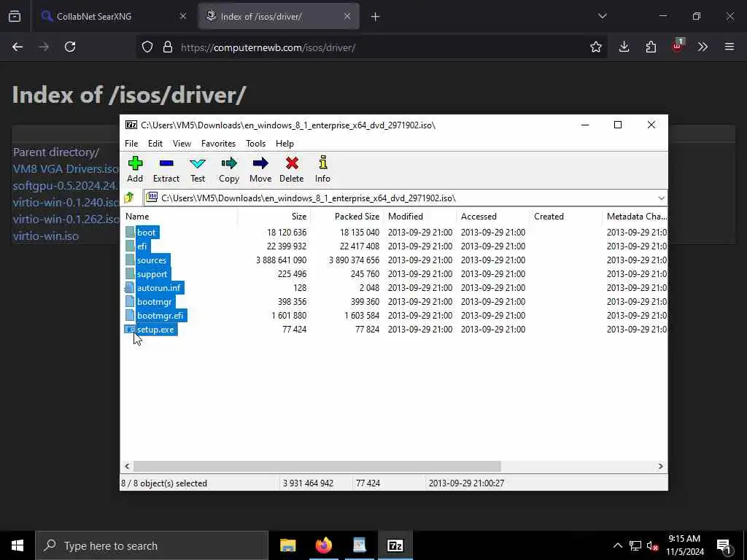
Task: Open a new Firefox tab
Action: pos(376,16)
